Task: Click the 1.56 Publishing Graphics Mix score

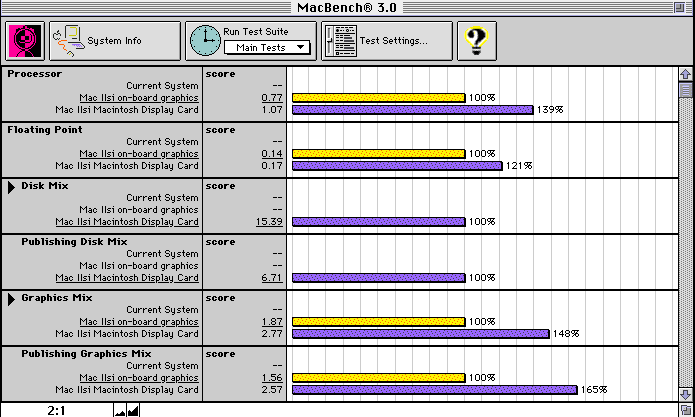Action: tap(272, 378)
